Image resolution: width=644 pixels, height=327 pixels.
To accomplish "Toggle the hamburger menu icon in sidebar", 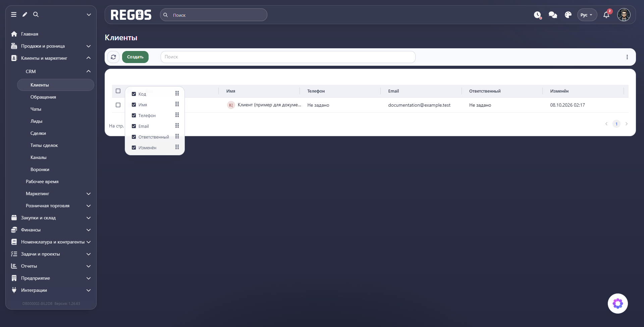I will pyautogui.click(x=14, y=14).
